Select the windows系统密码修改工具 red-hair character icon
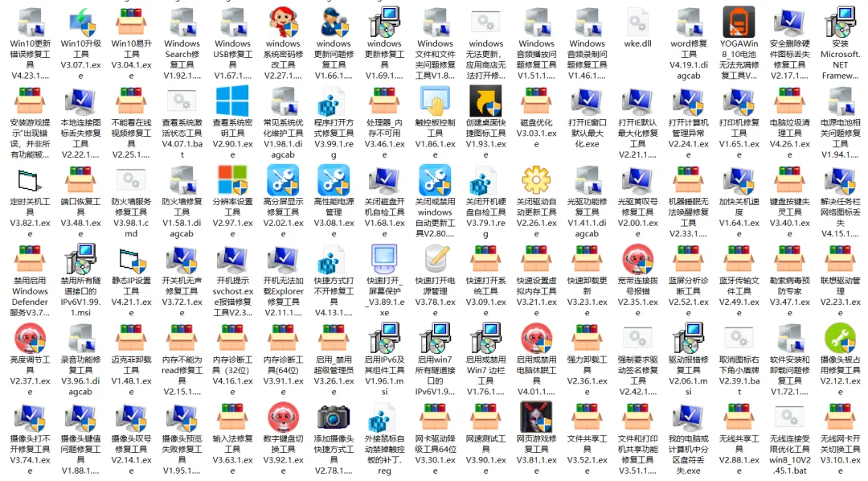Viewport: 868px width, 481px height. [284, 23]
